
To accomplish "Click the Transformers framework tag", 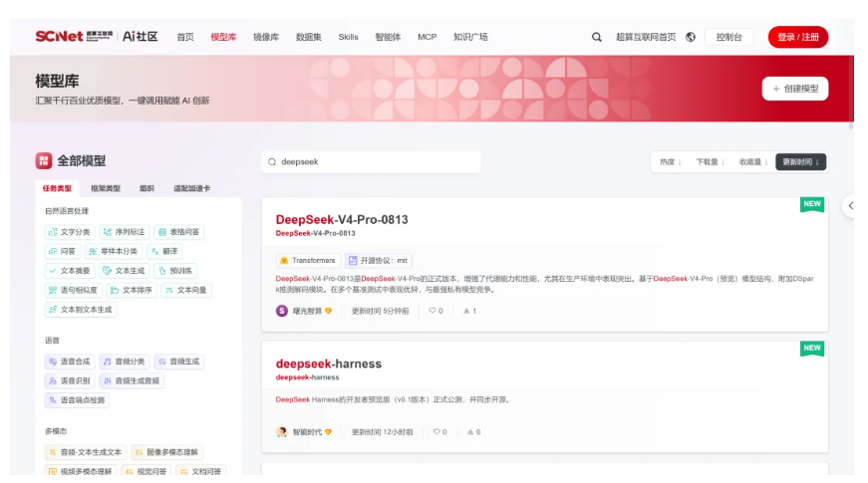I will [x=308, y=261].
